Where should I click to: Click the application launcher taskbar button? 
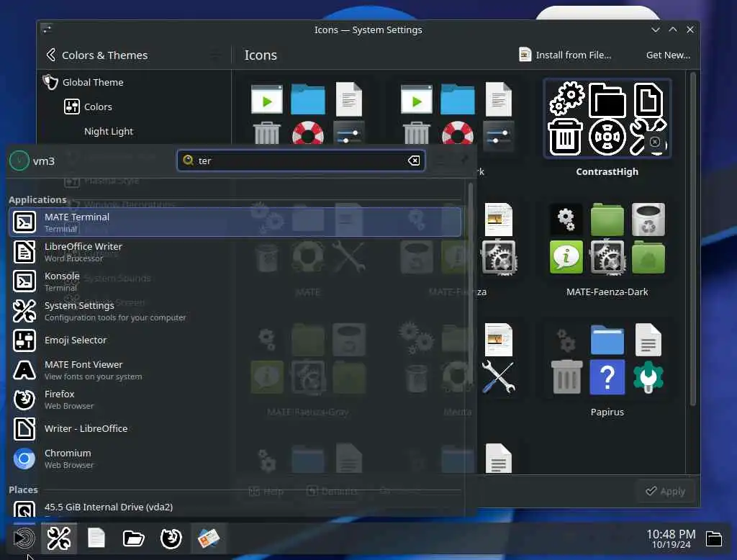pos(24,538)
